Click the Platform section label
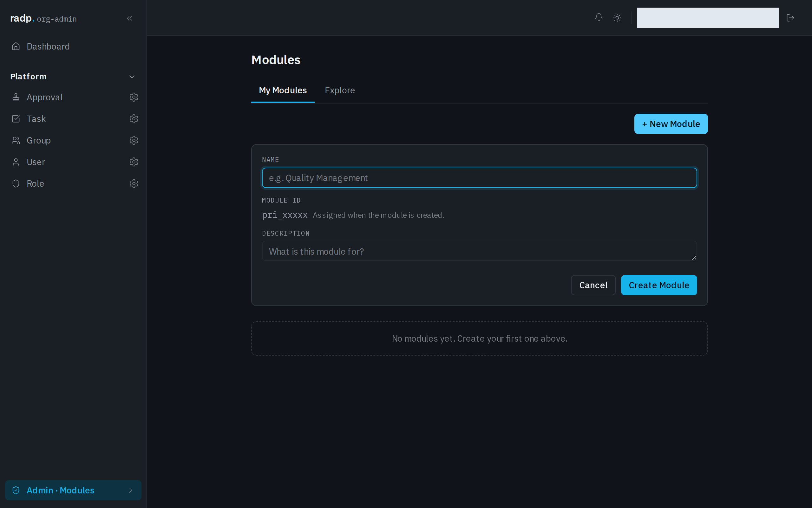Screen dimensions: 812x508 [29, 77]
